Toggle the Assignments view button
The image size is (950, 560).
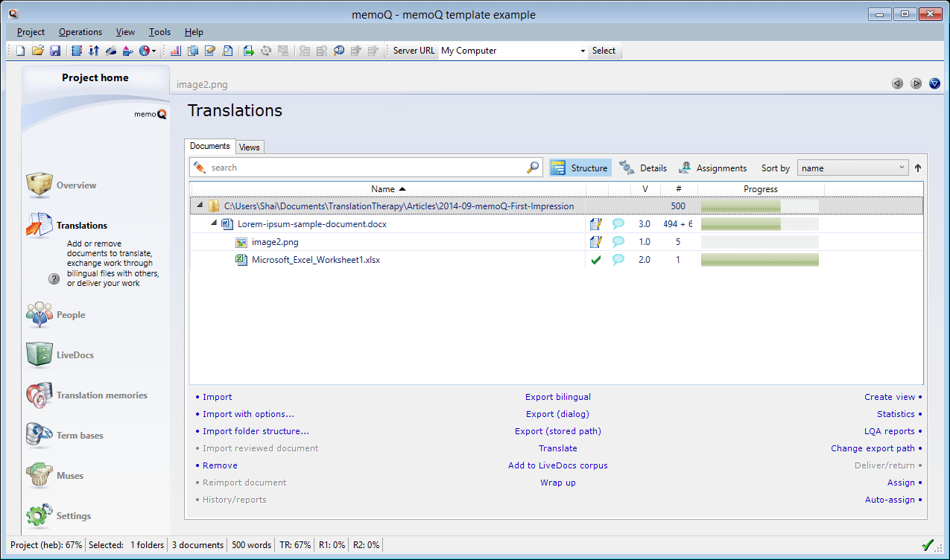click(712, 168)
